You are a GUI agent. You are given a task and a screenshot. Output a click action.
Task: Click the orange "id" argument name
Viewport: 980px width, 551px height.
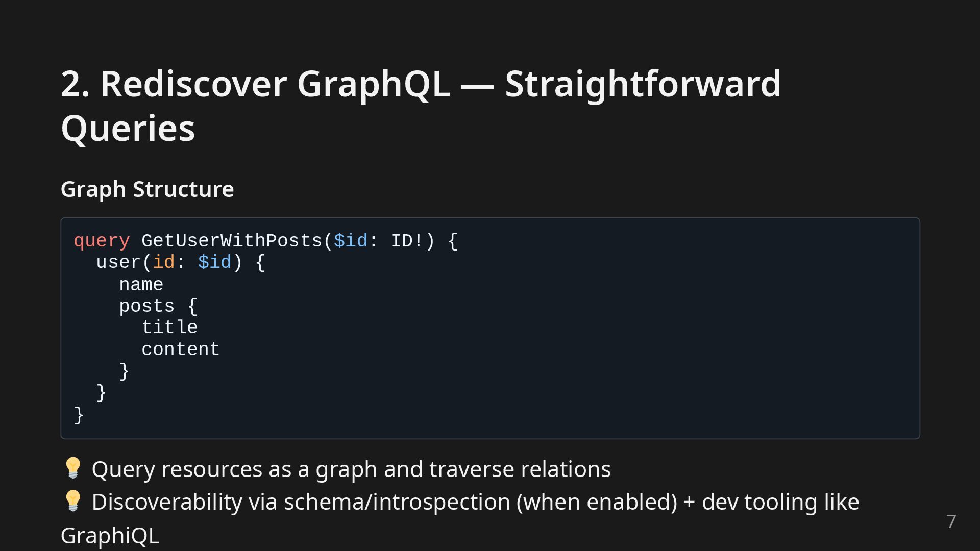click(164, 263)
